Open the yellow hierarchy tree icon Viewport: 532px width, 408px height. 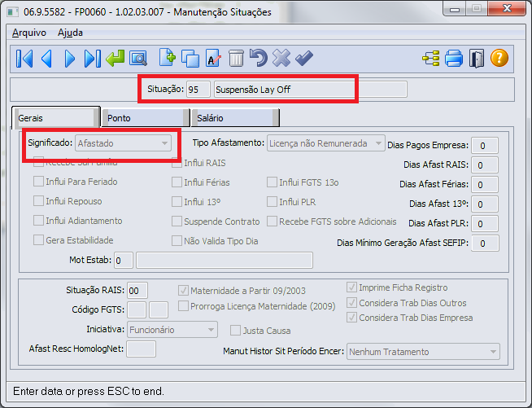[431, 58]
